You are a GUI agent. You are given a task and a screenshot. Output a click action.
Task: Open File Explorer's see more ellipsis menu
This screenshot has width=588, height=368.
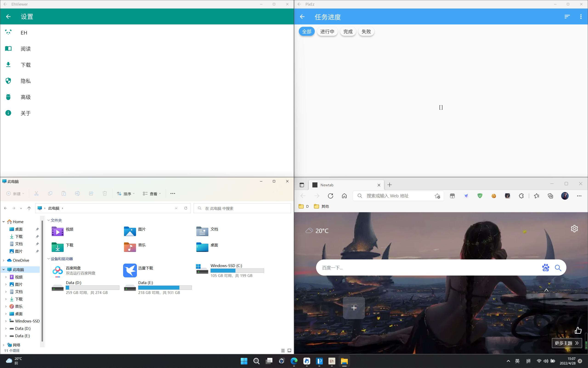point(173,193)
